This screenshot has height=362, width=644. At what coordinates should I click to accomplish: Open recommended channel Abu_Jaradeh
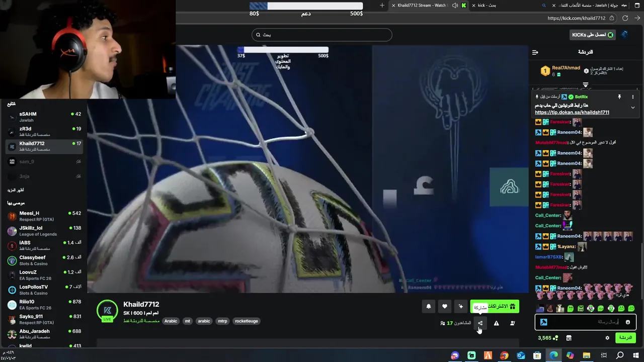44,334
